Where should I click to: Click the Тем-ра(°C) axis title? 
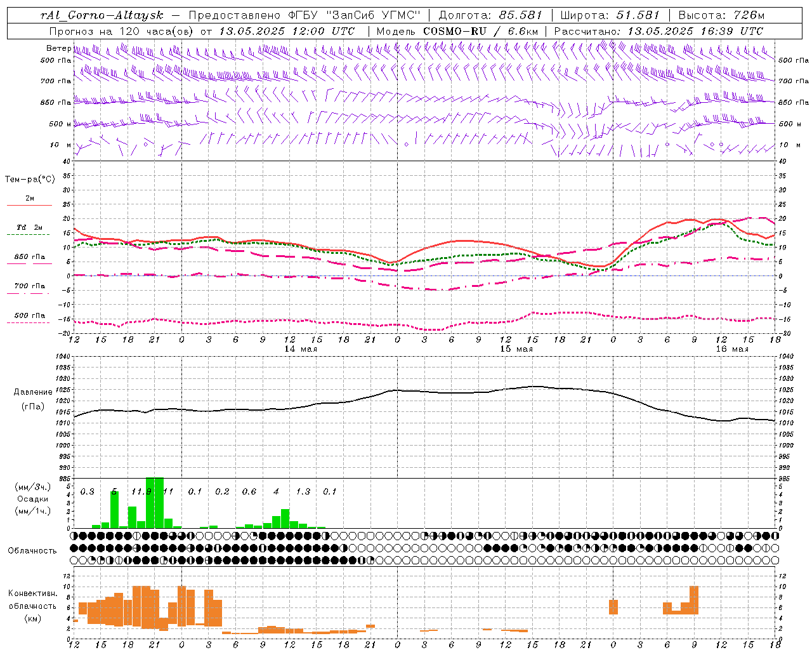(30, 180)
